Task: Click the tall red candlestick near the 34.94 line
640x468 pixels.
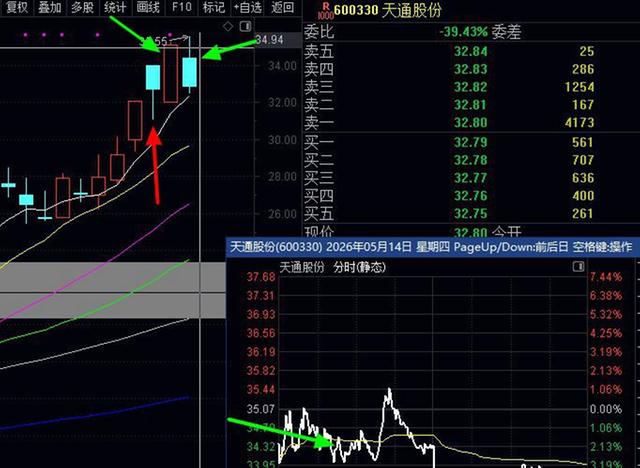Action: 171,73
